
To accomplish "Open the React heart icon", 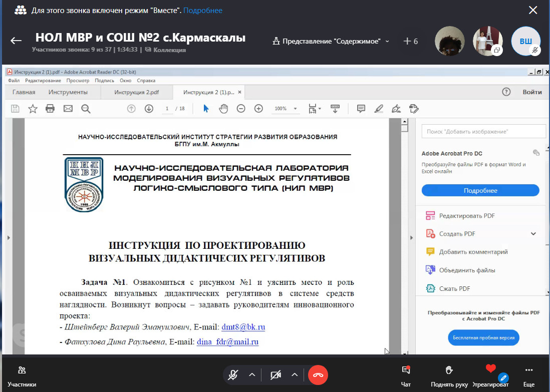I will coord(490,370).
